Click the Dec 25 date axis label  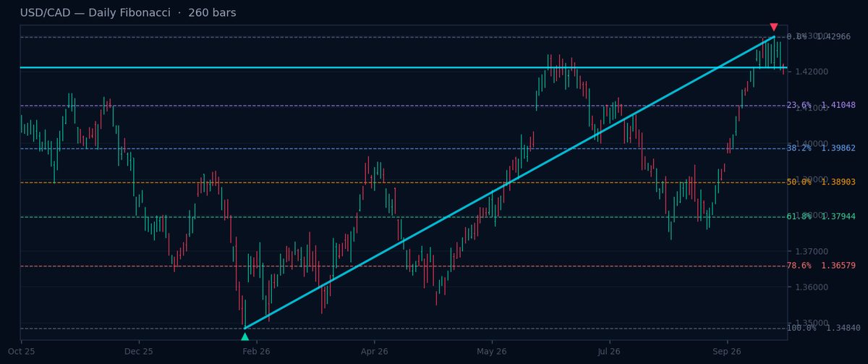tap(139, 351)
